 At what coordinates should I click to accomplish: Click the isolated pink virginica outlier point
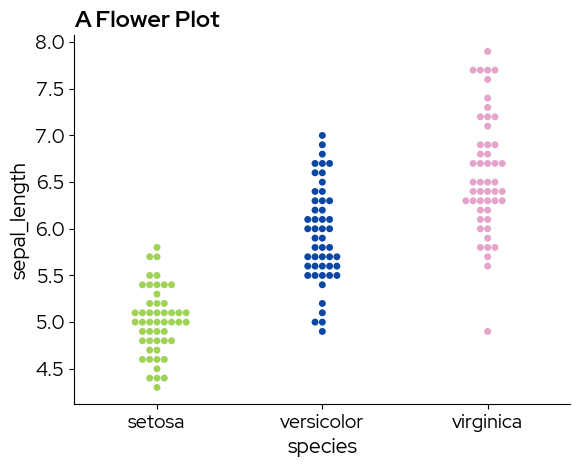click(488, 331)
